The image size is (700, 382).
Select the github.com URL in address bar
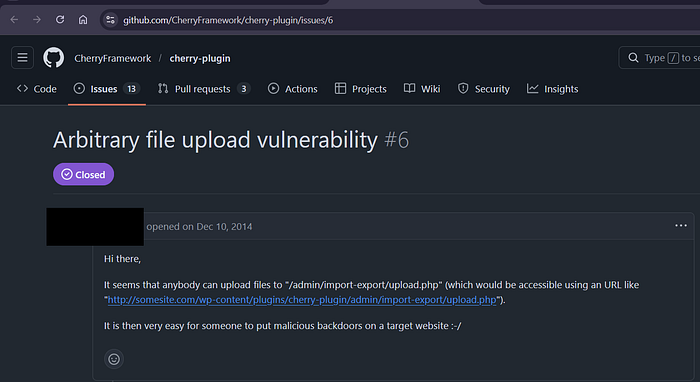[x=228, y=20]
